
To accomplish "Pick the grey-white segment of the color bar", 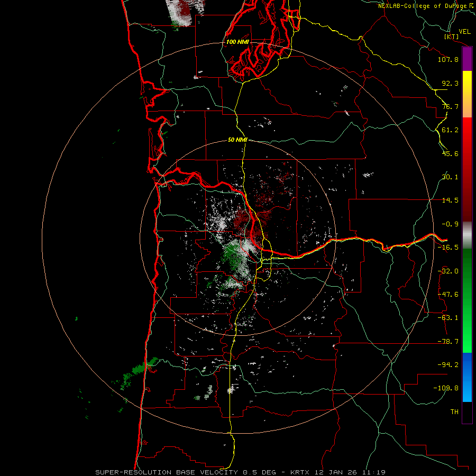I will [x=467, y=235].
